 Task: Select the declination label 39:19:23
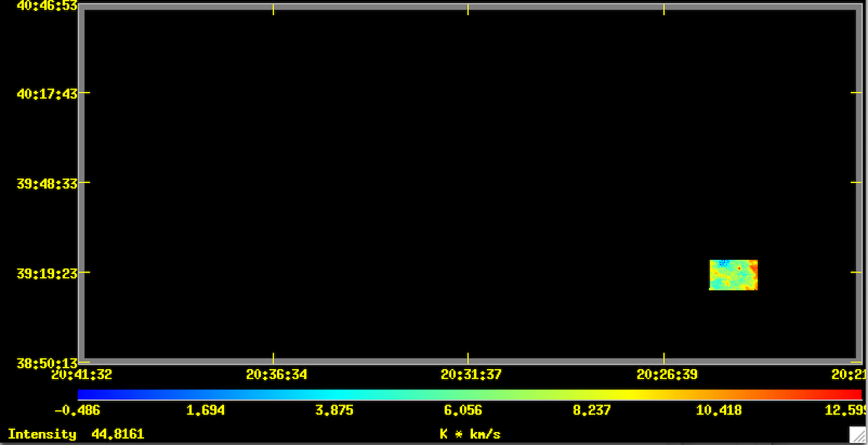pos(47,273)
